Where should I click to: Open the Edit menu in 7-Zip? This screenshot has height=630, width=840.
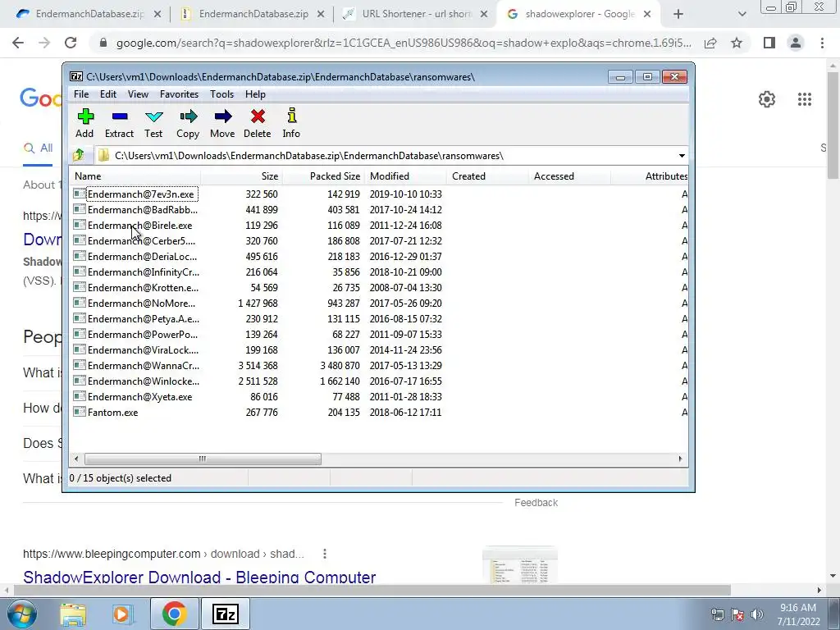108,94
